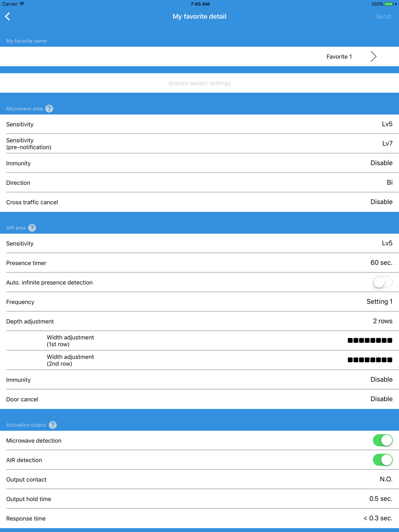Check the Wi-Fi status icon
The image size is (399, 532).
tap(22, 4)
